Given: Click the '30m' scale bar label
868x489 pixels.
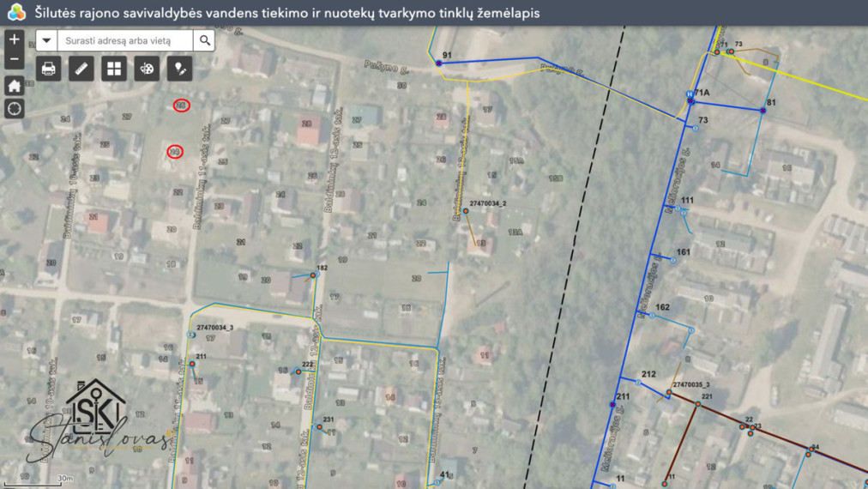Looking at the screenshot, I should [65, 478].
